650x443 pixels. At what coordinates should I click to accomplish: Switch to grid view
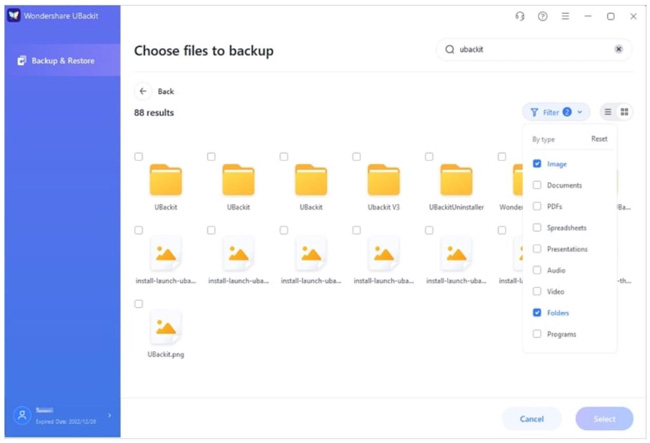click(x=624, y=112)
